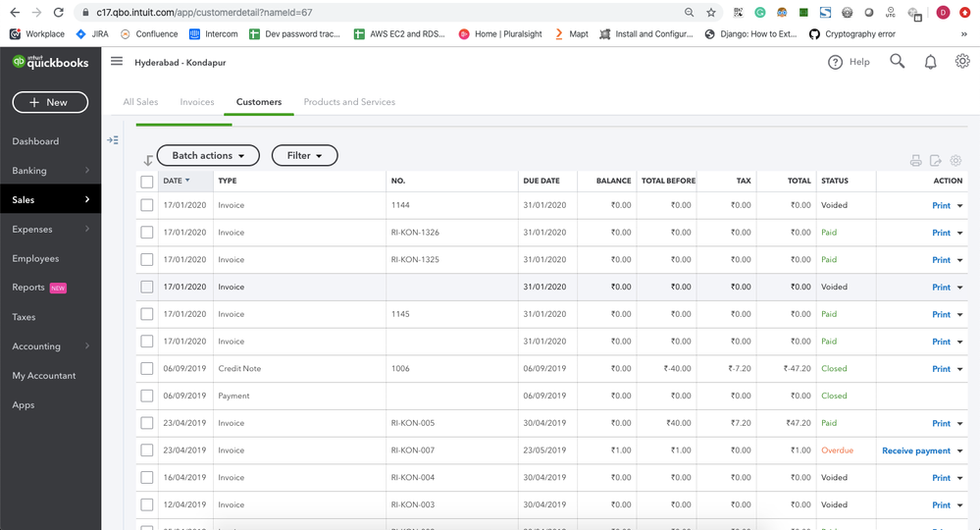This screenshot has height=530, width=980.
Task: Click Receive payment link for RI-KON-007
Action: click(916, 450)
